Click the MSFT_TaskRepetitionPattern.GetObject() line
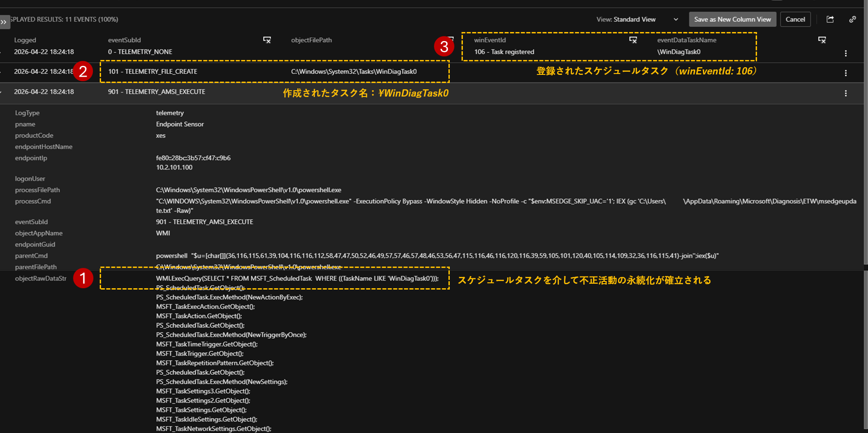 pos(215,363)
